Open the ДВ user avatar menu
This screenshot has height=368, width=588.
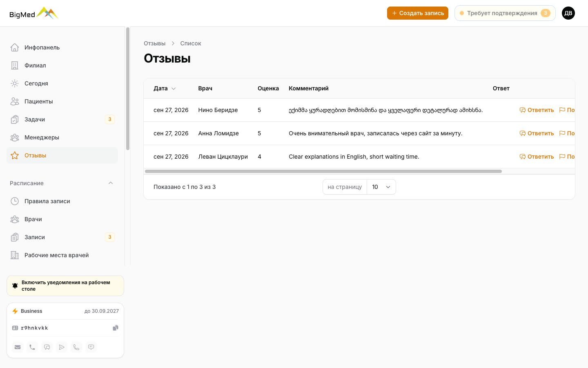point(568,13)
